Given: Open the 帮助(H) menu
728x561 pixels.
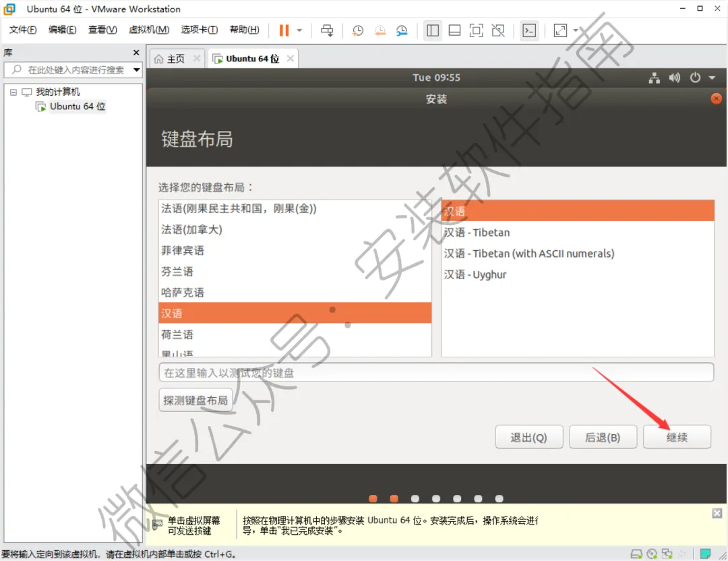Looking at the screenshot, I should tap(245, 30).
